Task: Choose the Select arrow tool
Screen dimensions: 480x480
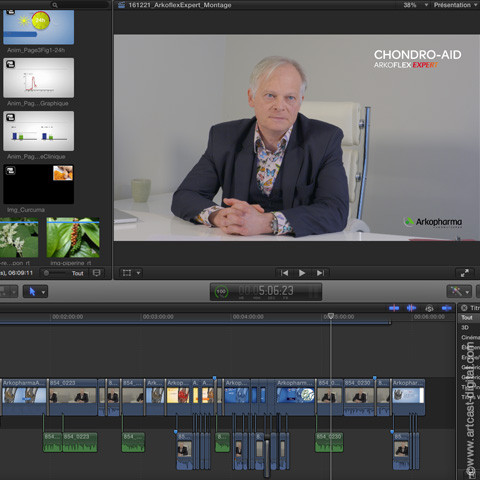Action: tap(32, 292)
